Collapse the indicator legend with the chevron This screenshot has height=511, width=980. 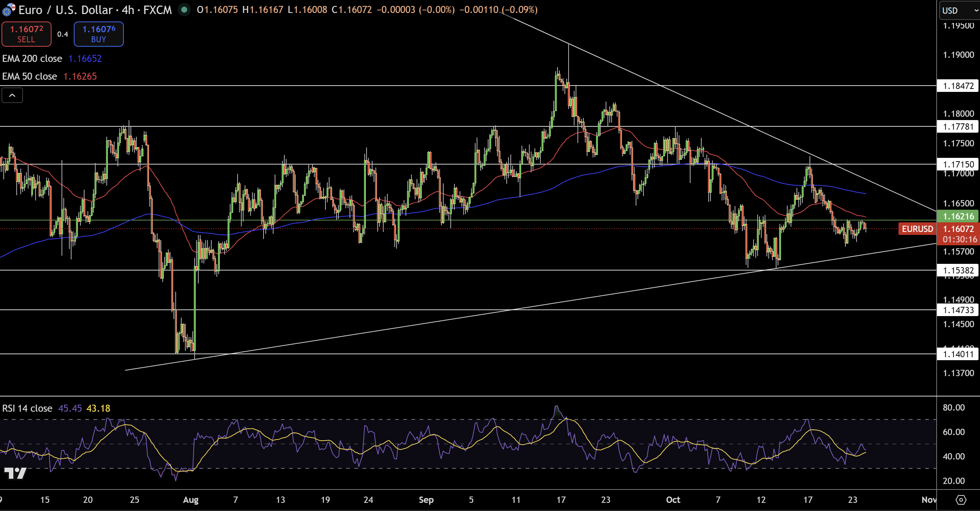(x=12, y=96)
